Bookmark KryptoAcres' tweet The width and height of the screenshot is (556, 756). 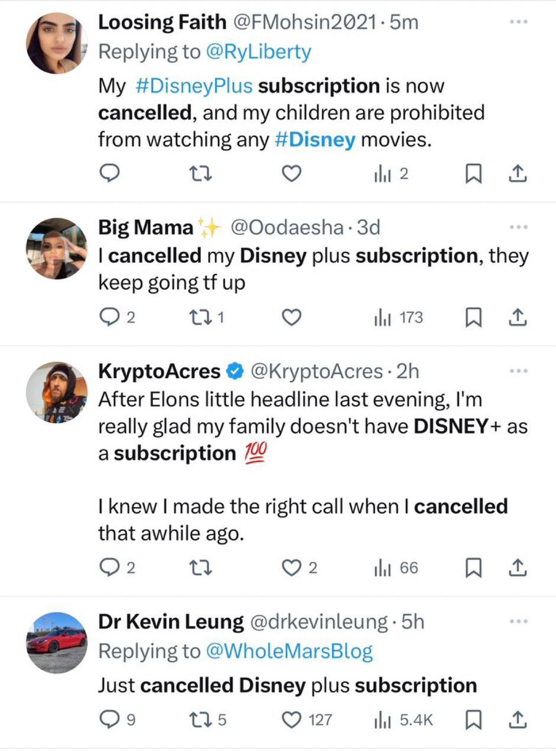coord(473,568)
